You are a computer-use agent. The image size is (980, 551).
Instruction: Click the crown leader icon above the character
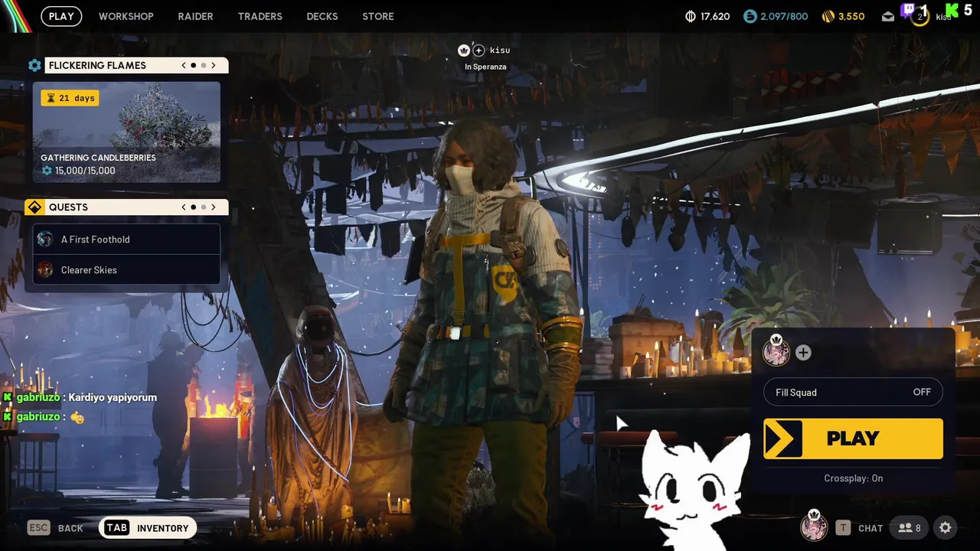pyautogui.click(x=463, y=51)
